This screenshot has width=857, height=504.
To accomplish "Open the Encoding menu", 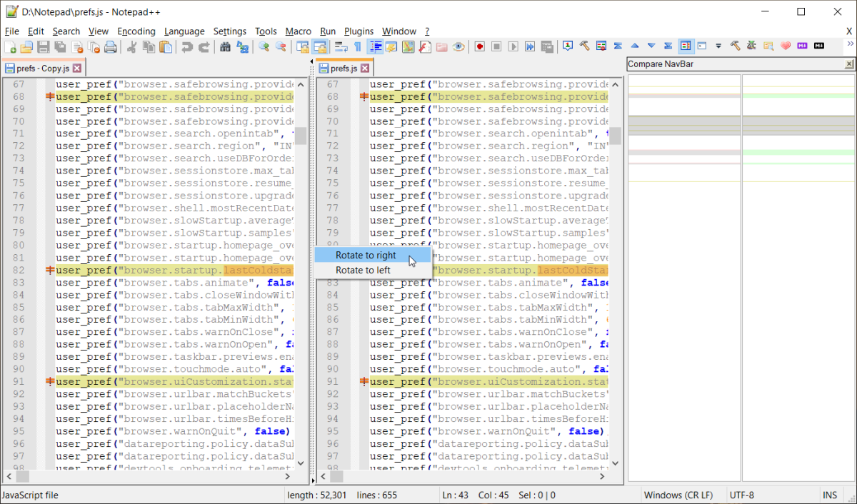I will pos(136,31).
